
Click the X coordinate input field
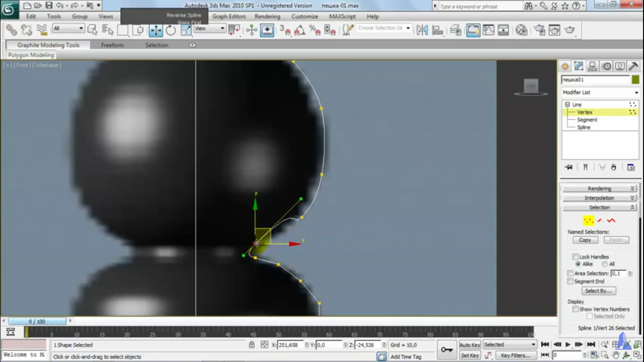click(x=291, y=345)
